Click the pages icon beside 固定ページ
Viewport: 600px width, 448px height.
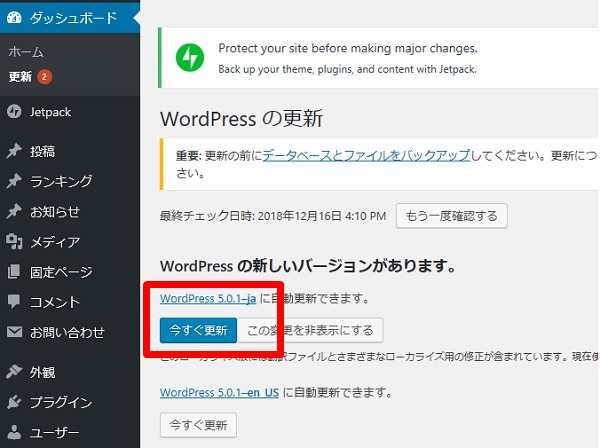point(14,272)
